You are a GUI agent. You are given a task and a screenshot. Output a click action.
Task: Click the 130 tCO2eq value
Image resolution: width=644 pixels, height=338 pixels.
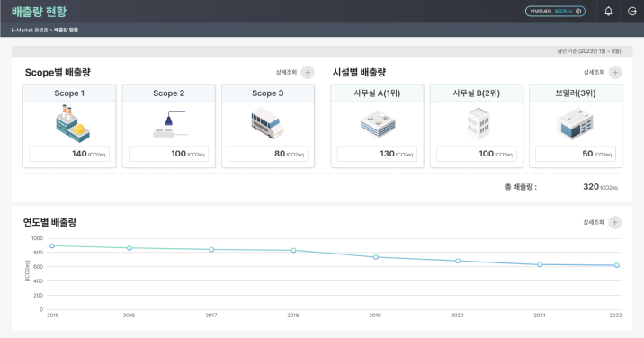pos(397,154)
